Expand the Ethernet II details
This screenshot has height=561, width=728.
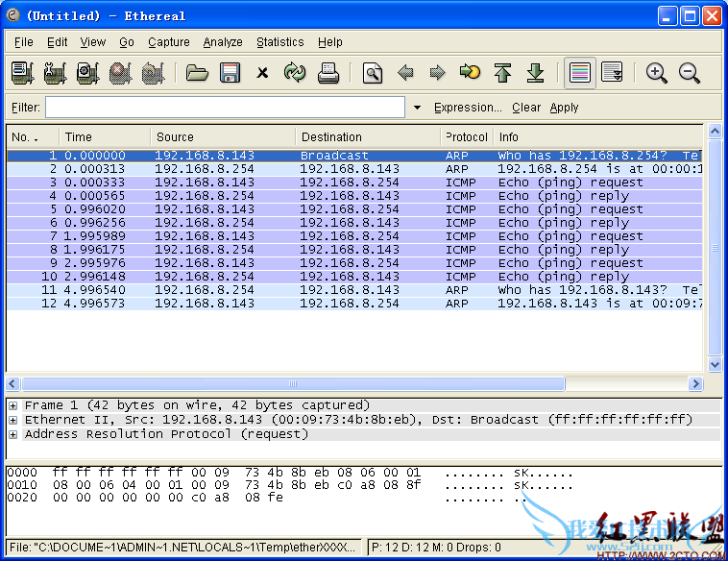tap(13, 420)
